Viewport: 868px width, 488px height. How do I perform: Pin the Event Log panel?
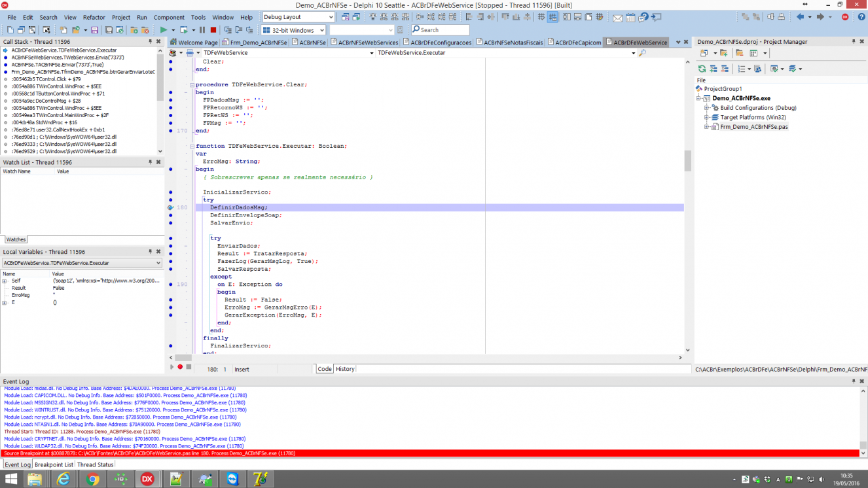pos(853,381)
